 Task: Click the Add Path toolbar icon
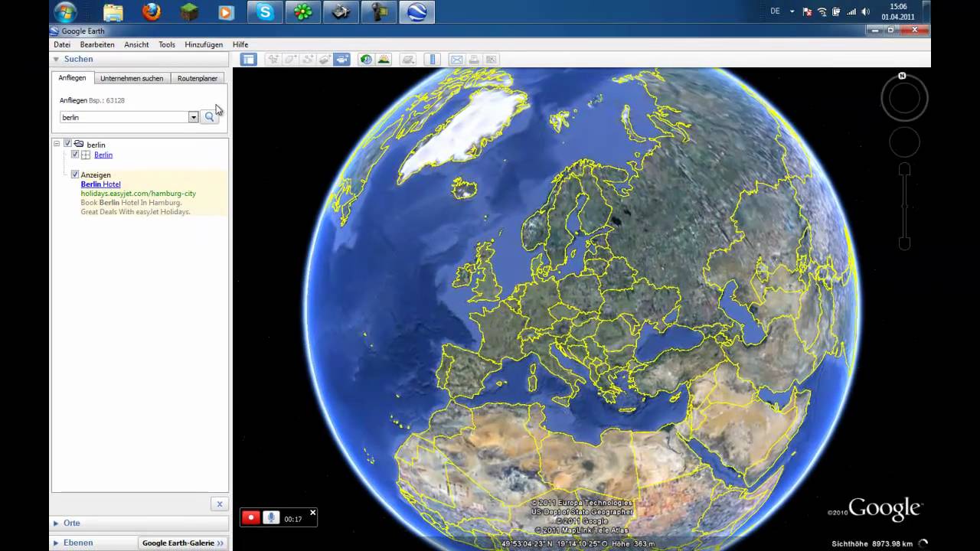tap(308, 59)
